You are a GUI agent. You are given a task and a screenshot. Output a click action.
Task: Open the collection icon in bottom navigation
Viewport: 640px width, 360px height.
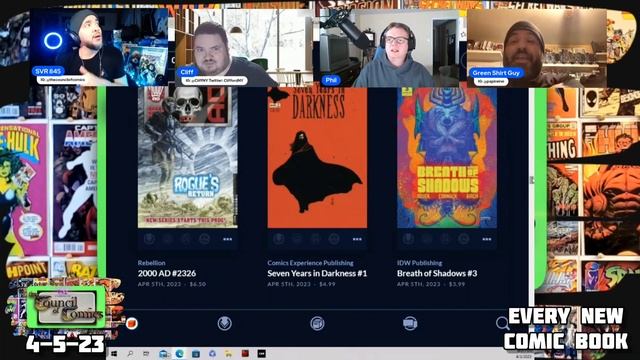(317, 324)
